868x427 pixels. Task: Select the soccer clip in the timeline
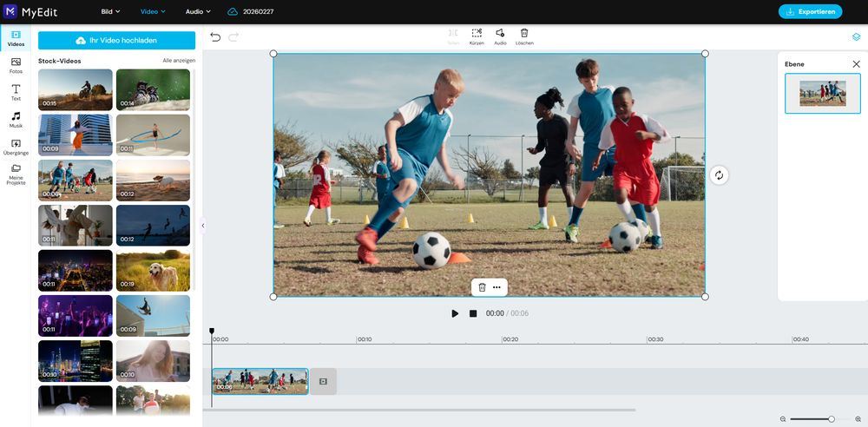coord(260,382)
